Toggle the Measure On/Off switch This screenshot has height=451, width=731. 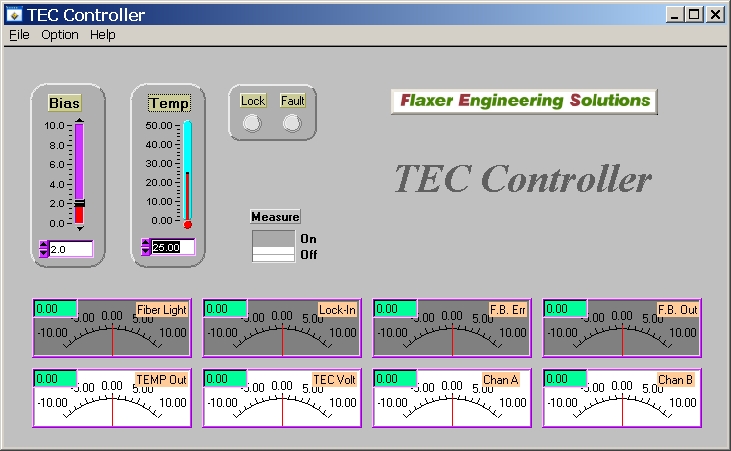pos(273,246)
